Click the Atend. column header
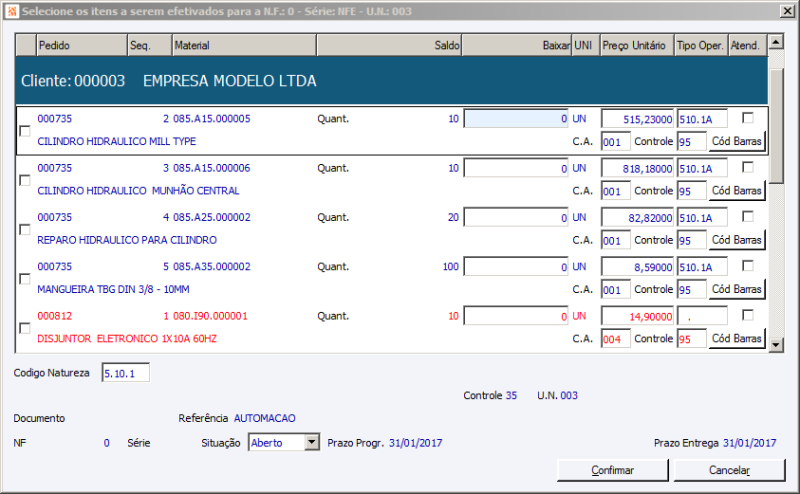The image size is (800, 494). (x=747, y=45)
